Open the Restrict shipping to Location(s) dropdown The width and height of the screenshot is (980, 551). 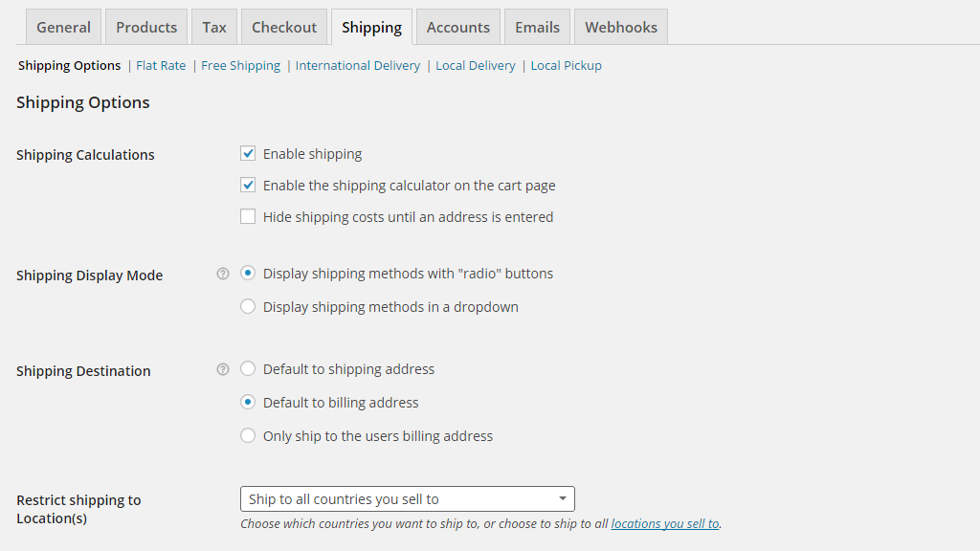[407, 498]
